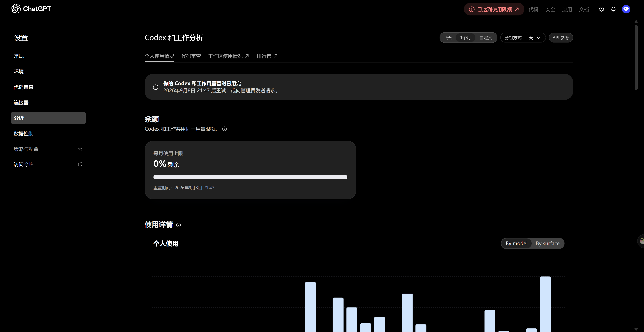Switch to 个人使用情况 tab
Image resolution: width=644 pixels, height=332 pixels.
(x=159, y=56)
